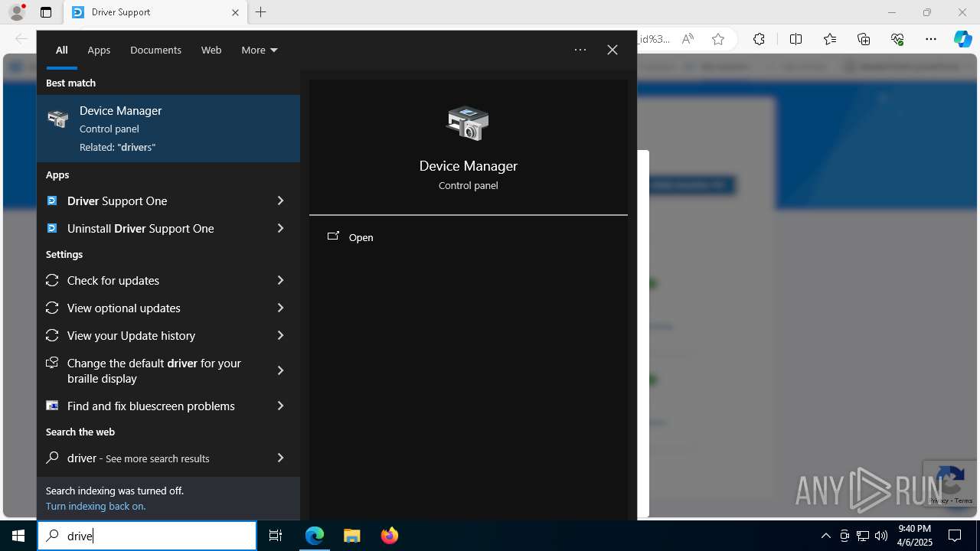The image size is (980, 551).
Task: Expand Check for updates arrow
Action: (x=280, y=280)
